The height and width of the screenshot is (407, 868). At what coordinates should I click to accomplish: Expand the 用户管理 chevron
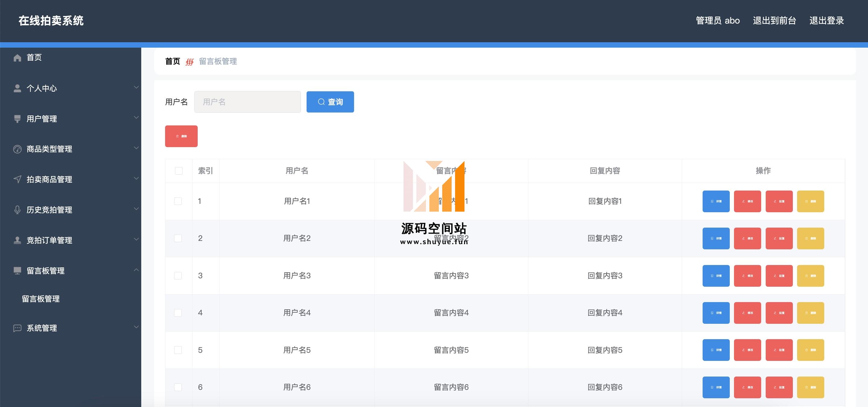pyautogui.click(x=136, y=118)
